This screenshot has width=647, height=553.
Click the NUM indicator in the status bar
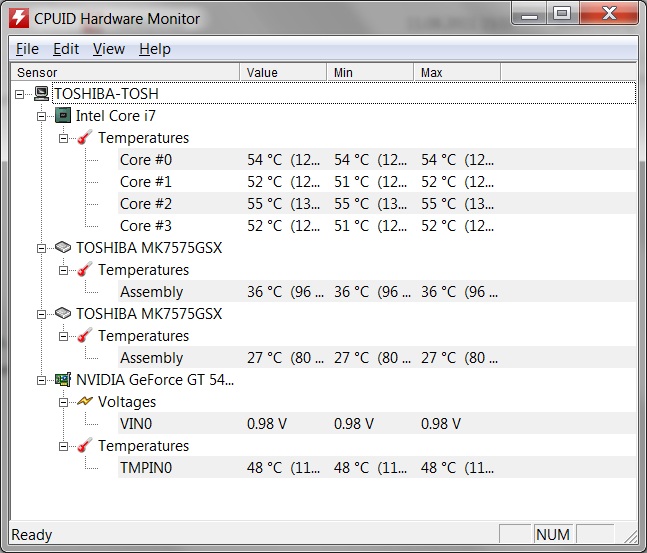point(553,534)
